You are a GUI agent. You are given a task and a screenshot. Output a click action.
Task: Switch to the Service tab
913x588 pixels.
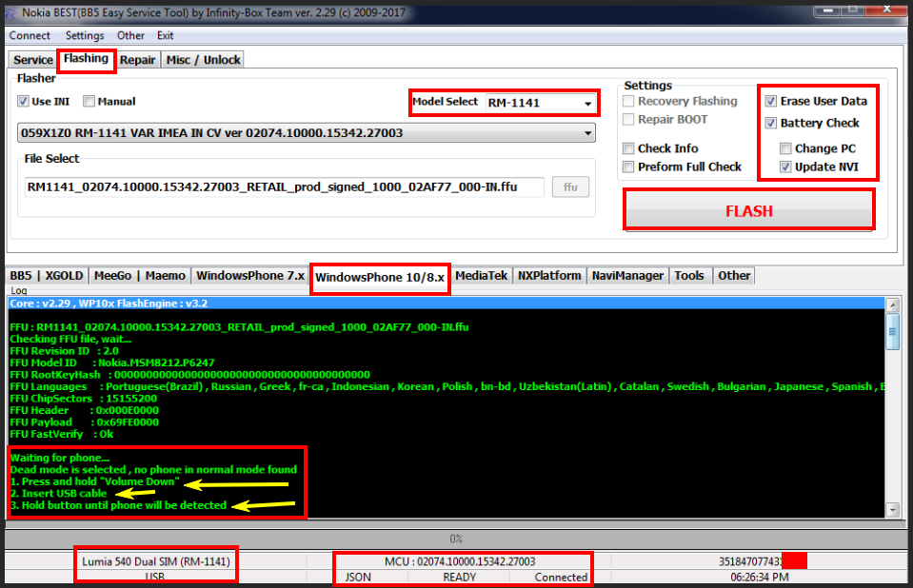coord(33,60)
